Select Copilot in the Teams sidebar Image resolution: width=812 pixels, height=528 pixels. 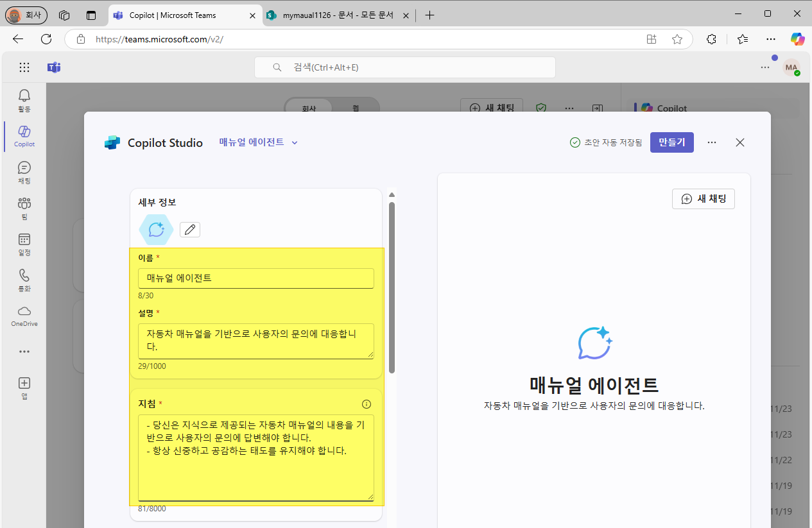click(x=24, y=137)
